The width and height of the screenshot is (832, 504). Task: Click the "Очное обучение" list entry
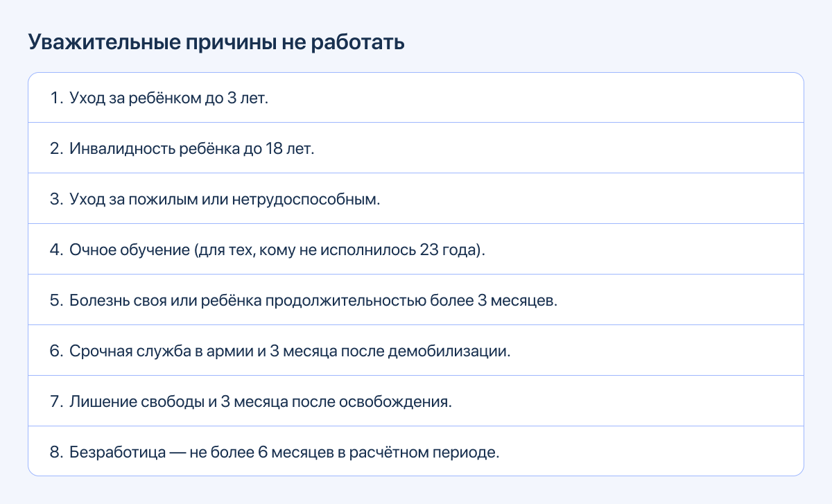[x=277, y=250]
